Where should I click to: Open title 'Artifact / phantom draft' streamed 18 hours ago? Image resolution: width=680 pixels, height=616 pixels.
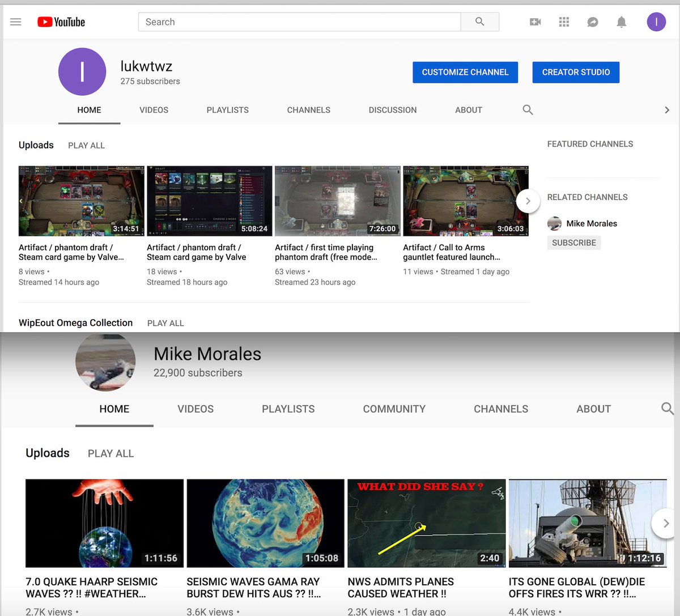197,252
